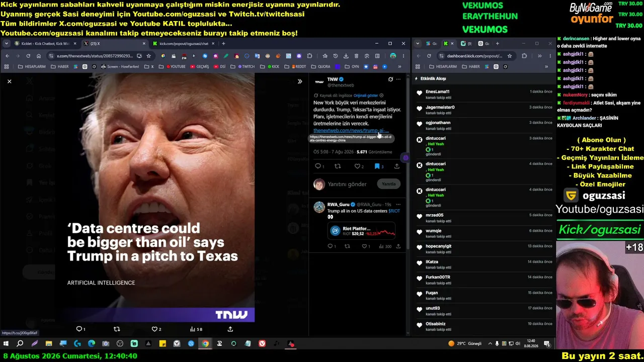644x362 pixels.
Task: Open the QUORA bookmarks folder
Action: click(x=321, y=66)
